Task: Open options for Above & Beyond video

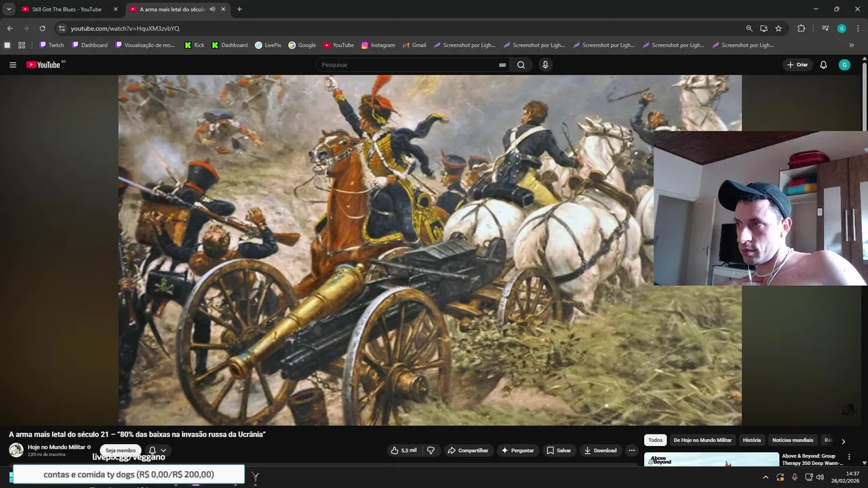Action: pos(849,457)
